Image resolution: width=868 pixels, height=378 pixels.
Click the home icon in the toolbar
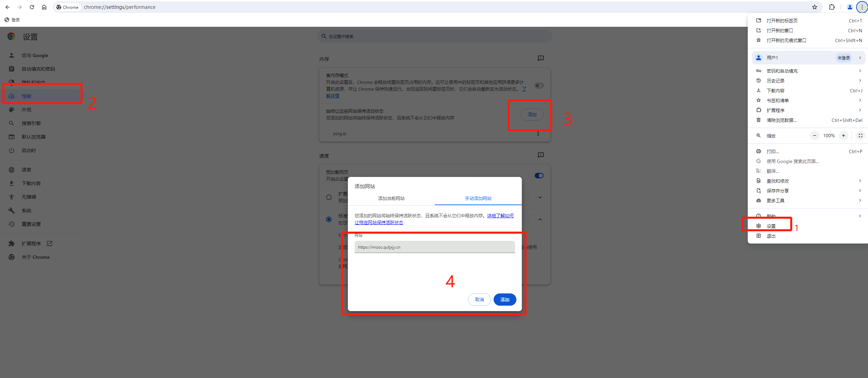[44, 7]
